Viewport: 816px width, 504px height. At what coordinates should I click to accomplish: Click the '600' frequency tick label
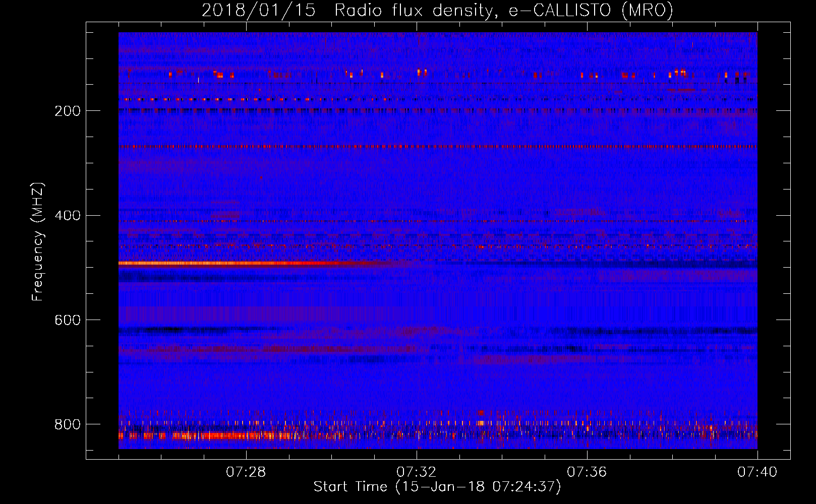tap(68, 321)
